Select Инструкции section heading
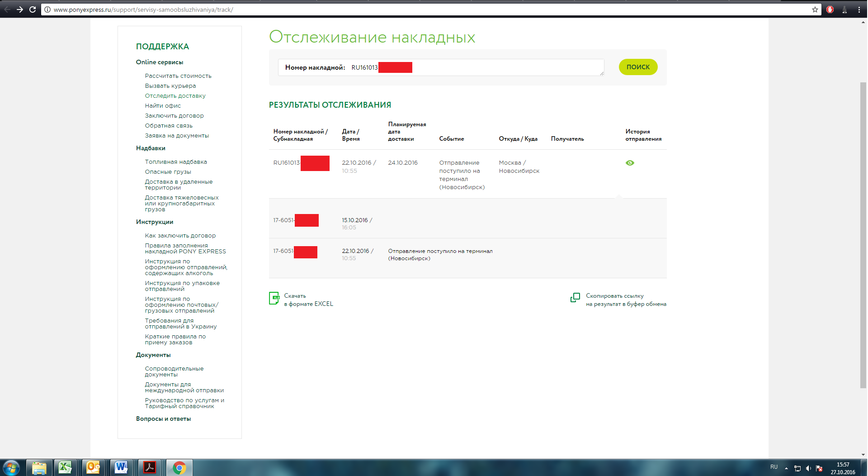868x476 pixels. pos(155,222)
